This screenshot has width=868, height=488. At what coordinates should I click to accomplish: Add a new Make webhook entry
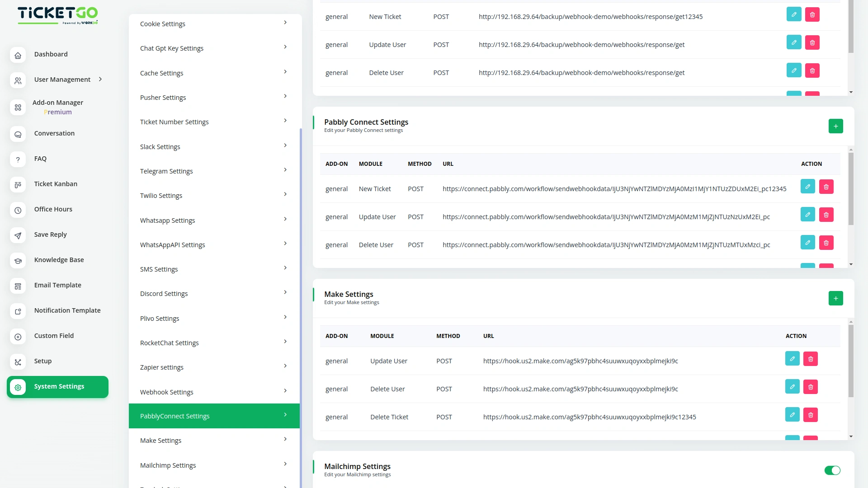(x=835, y=298)
